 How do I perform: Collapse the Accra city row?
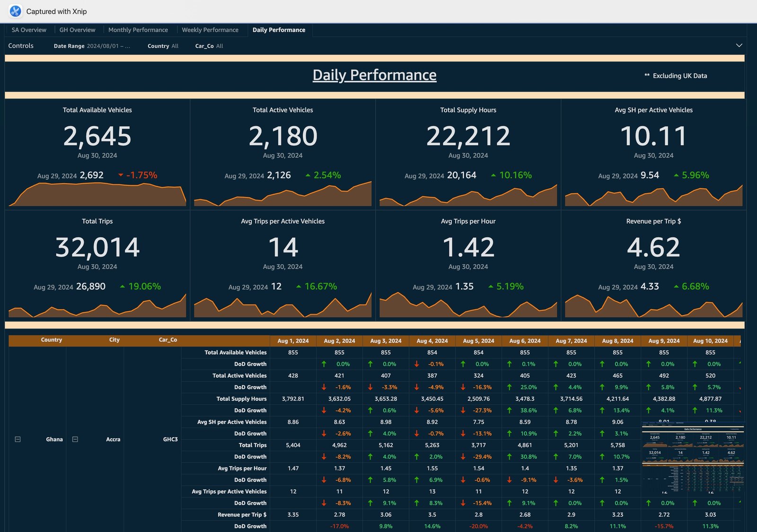click(75, 439)
